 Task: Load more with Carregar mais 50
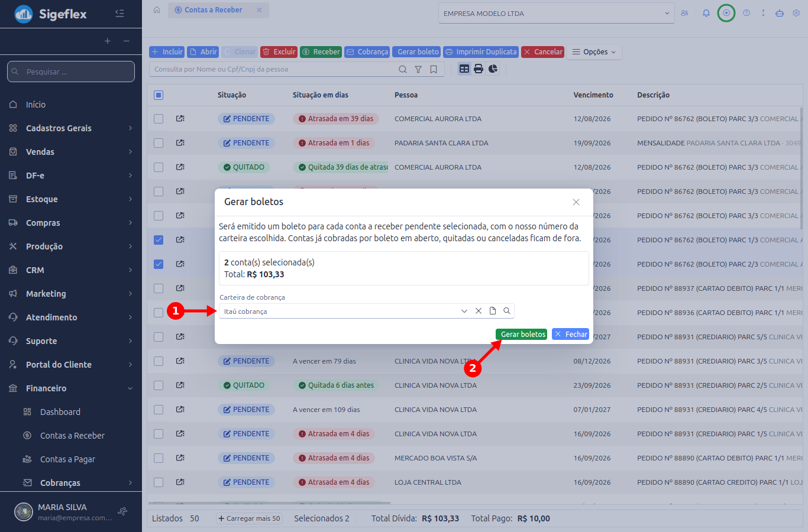(x=249, y=518)
